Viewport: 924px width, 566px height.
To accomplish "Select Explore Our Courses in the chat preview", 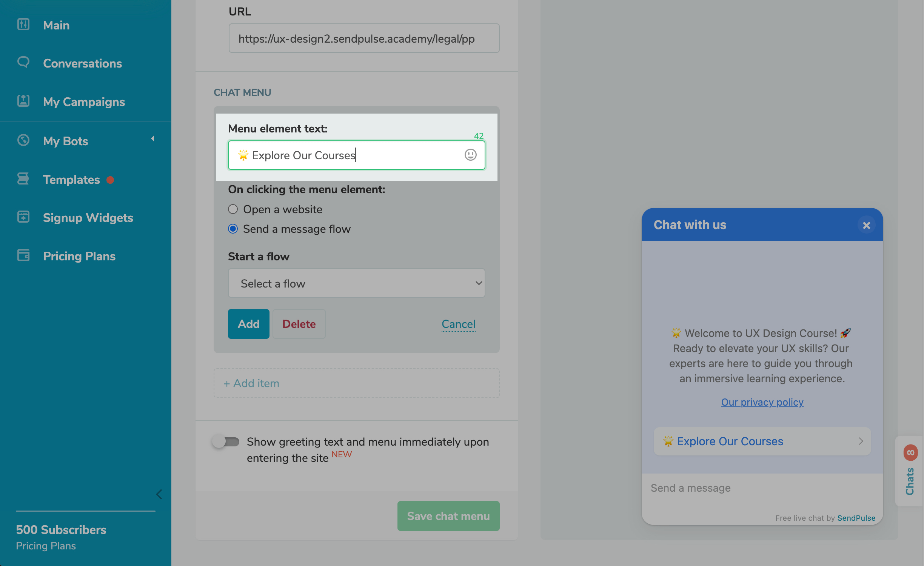I will [762, 441].
